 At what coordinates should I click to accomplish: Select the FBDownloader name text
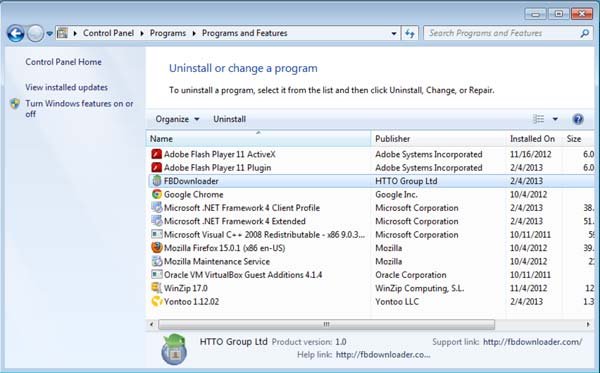coord(191,181)
